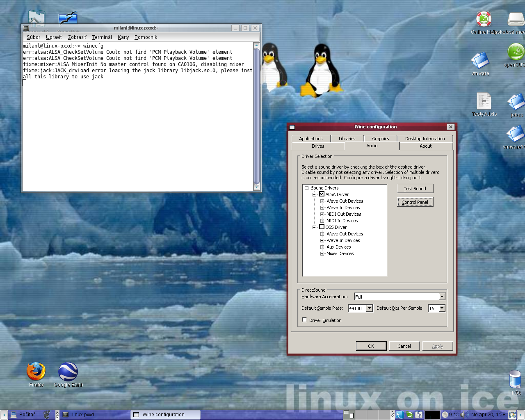This screenshot has width=525, height=420.
Task: Click the notes applet icon beside the clock
Action: [512, 415]
